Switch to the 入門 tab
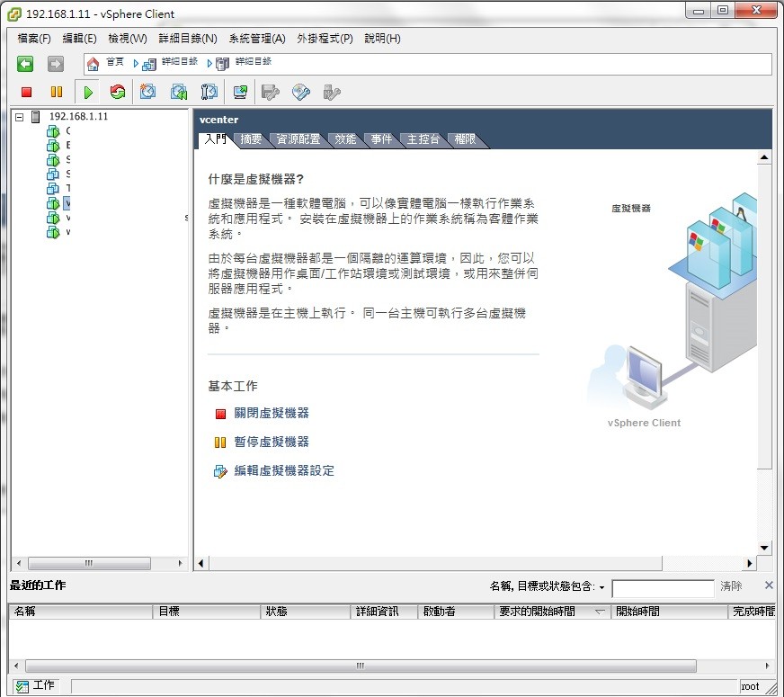The height and width of the screenshot is (697, 784). pos(216,139)
